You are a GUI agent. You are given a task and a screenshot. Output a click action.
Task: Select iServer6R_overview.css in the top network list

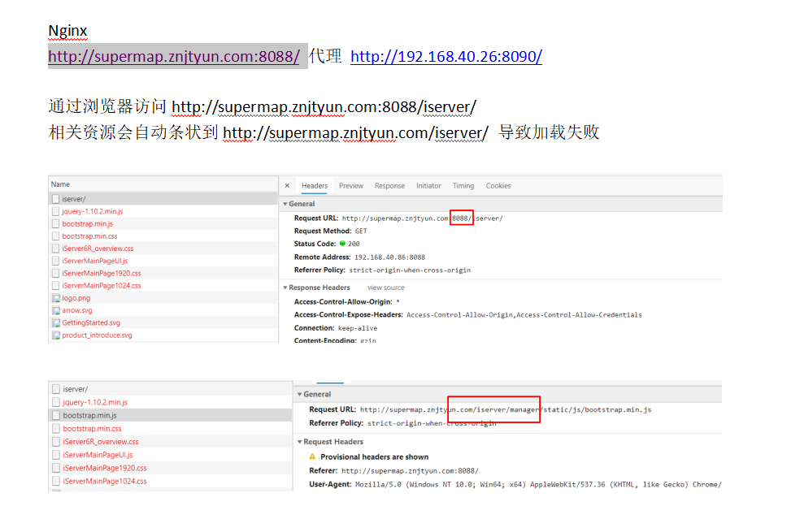click(163, 249)
